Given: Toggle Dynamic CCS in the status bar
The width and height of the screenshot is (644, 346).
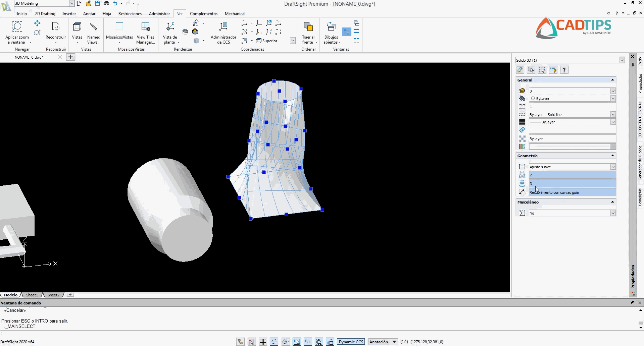Looking at the screenshot, I should (x=351, y=342).
